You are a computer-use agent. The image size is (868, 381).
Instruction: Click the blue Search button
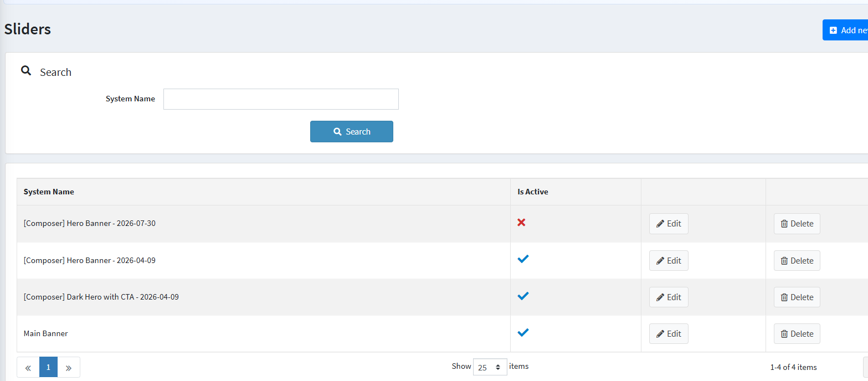[352, 132]
